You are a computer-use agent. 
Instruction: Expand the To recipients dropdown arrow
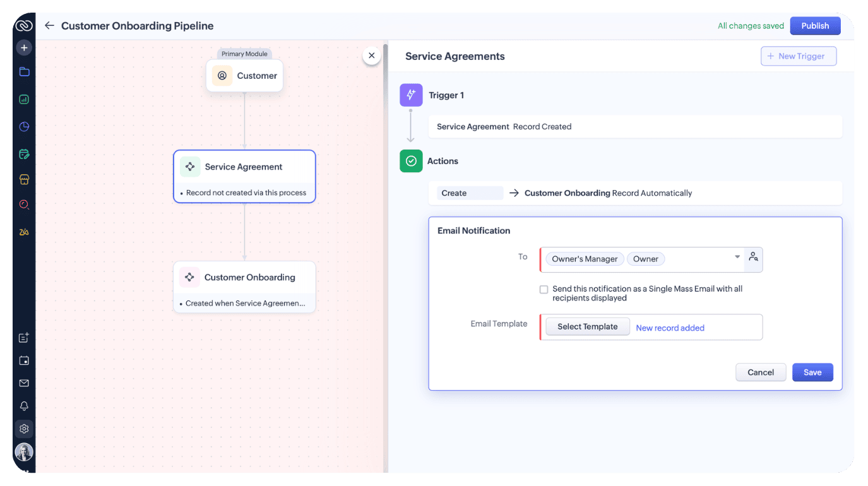737,257
